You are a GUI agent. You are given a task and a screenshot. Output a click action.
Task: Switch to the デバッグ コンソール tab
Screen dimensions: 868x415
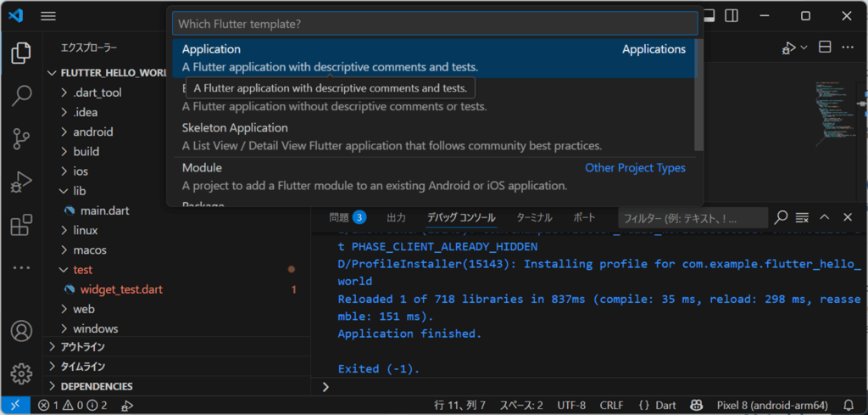pyautogui.click(x=461, y=217)
